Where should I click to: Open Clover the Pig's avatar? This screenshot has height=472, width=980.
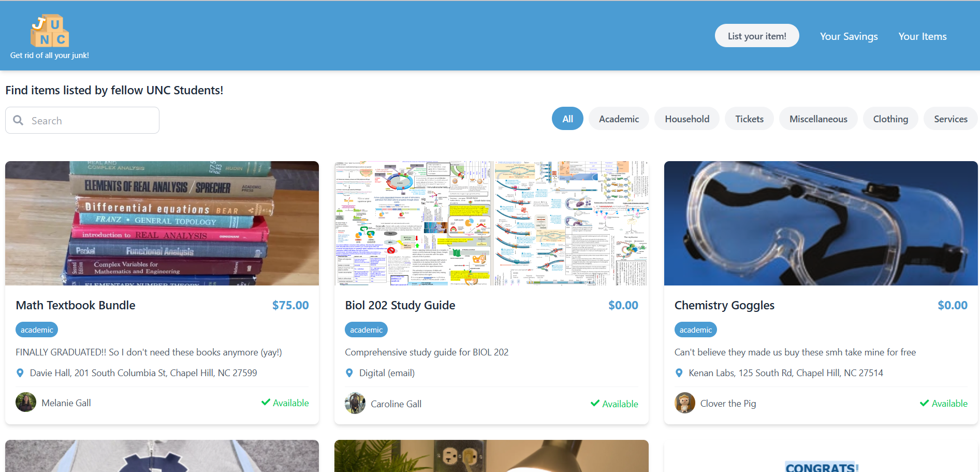[x=685, y=403]
